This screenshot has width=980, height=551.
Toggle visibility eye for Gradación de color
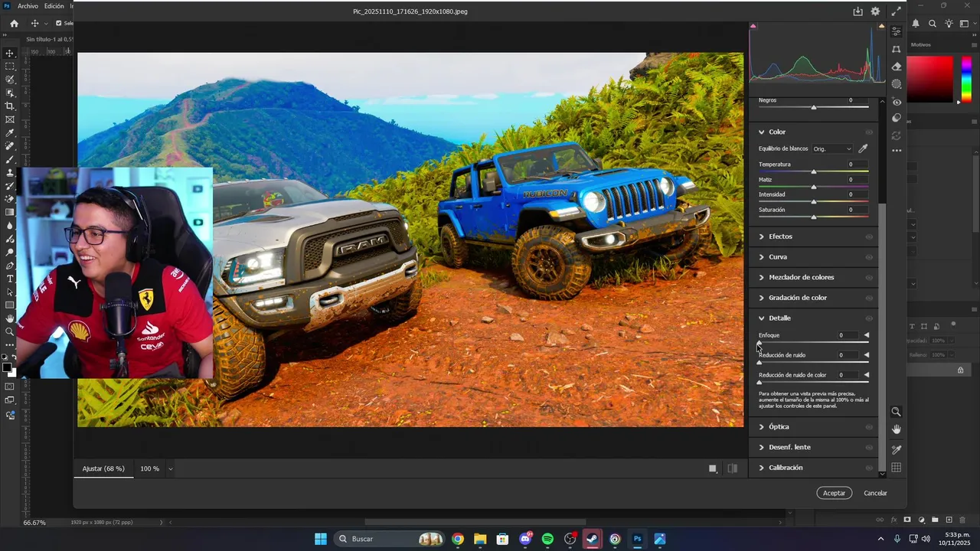pos(869,298)
